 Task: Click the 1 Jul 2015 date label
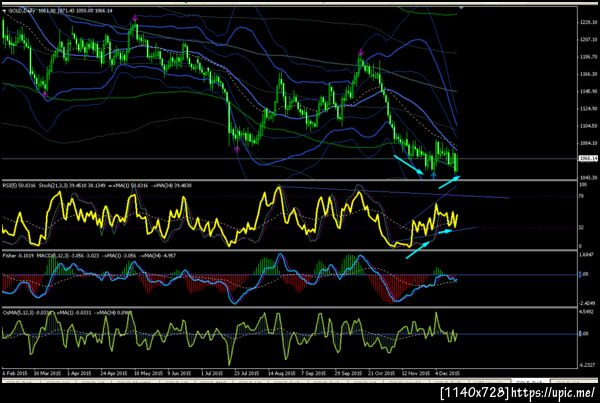point(212,373)
